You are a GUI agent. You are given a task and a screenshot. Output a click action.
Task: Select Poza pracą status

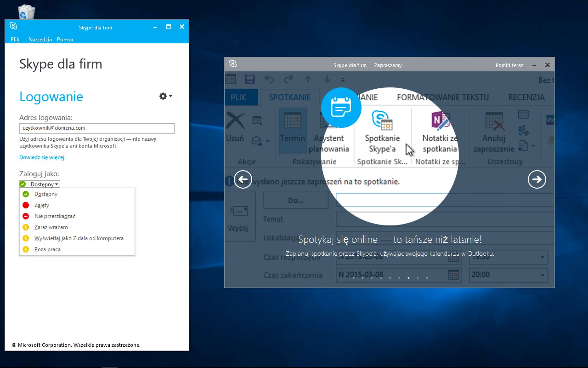tap(77, 249)
